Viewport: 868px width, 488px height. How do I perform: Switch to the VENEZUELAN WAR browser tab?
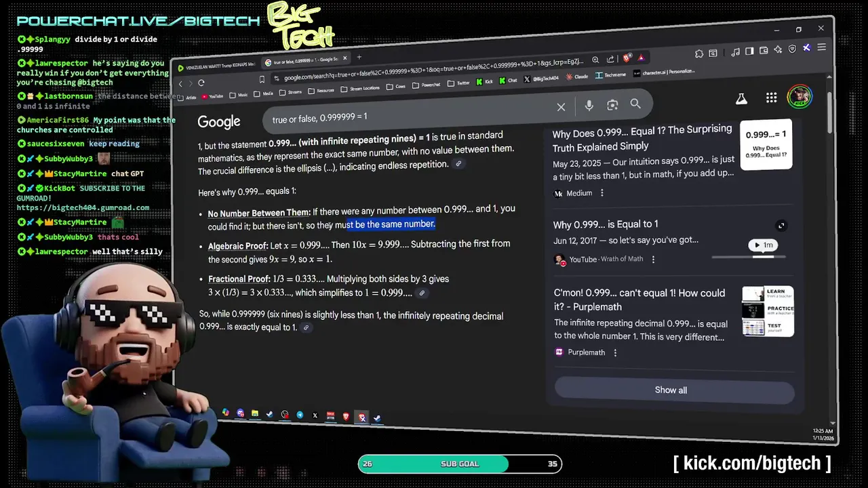tap(216, 67)
